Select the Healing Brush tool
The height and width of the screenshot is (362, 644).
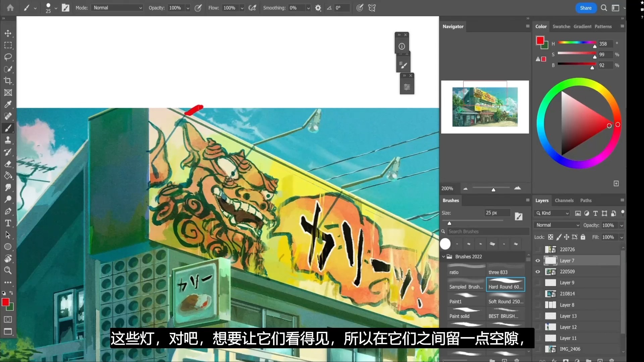(8, 116)
